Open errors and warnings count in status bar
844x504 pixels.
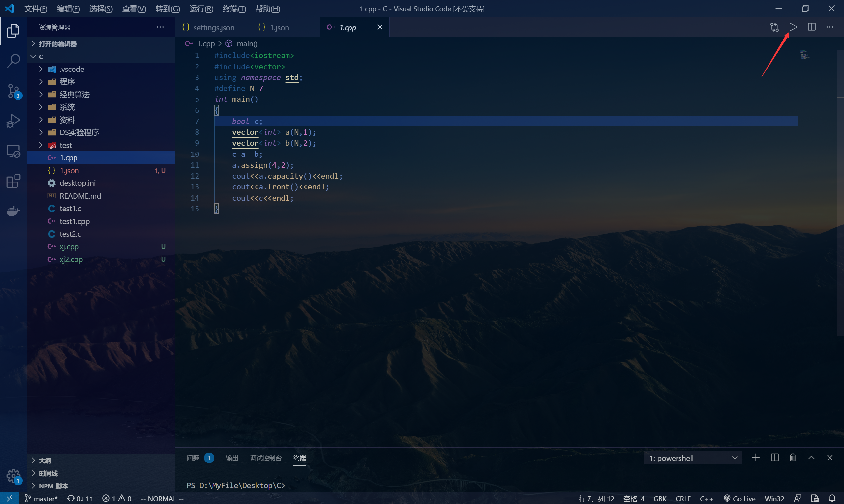tap(117, 499)
